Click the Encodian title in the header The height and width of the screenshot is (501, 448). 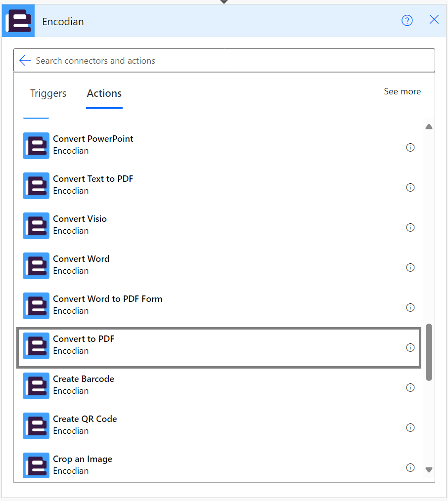pos(63,21)
